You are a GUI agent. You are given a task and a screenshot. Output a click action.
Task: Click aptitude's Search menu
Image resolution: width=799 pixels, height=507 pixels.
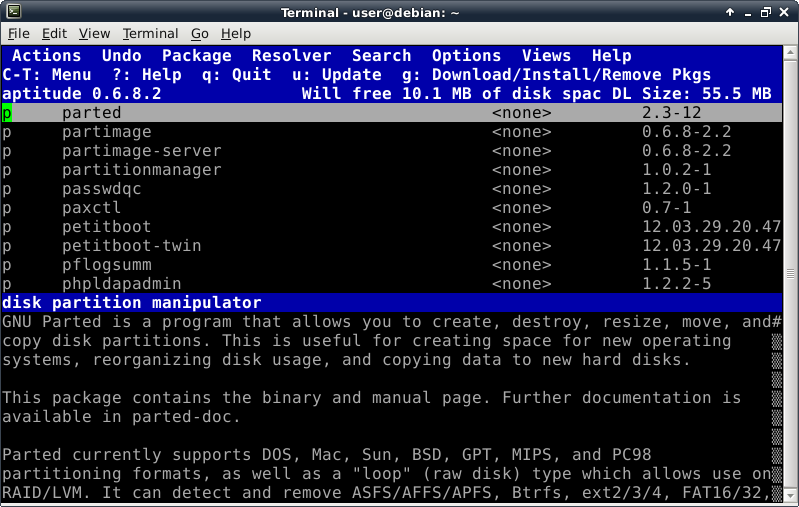[381, 56]
